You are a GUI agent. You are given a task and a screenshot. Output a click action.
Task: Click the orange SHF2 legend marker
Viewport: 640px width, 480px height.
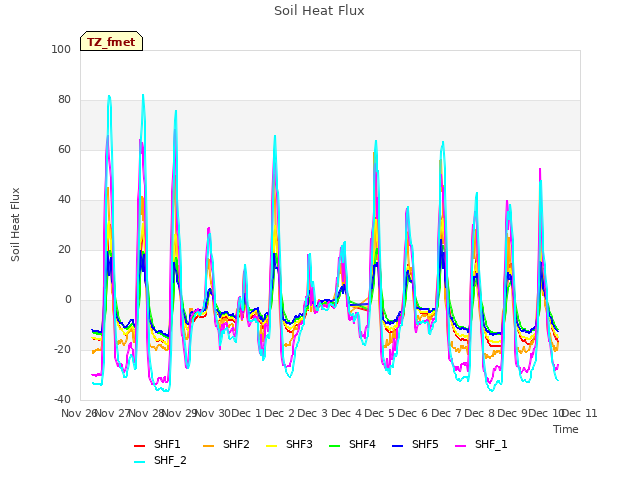(209, 446)
